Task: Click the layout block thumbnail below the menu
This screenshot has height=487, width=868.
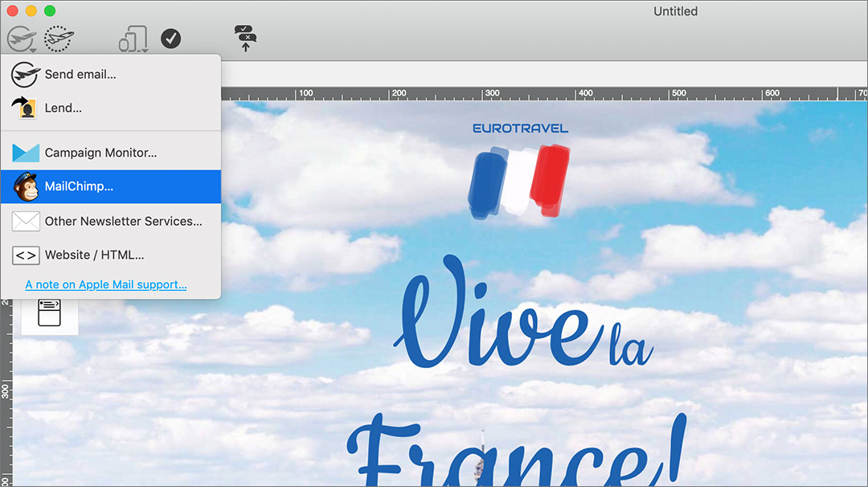Action: click(x=49, y=313)
